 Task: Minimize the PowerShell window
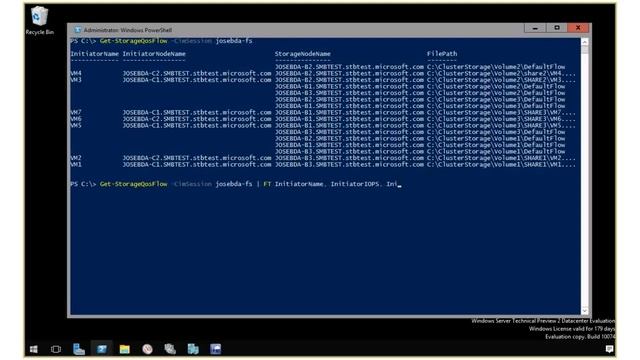535,28
